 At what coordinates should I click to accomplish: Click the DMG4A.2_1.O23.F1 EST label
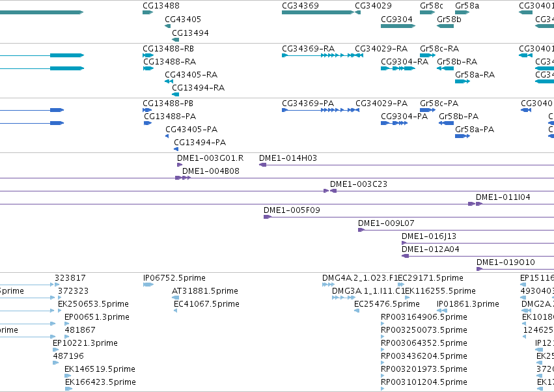pyautogui.click(x=359, y=278)
